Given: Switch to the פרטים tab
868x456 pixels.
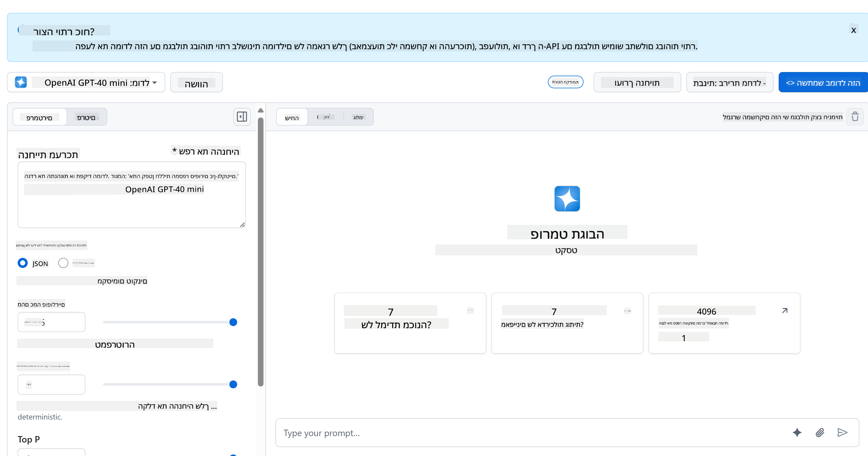Looking at the screenshot, I should pyautogui.click(x=87, y=117).
